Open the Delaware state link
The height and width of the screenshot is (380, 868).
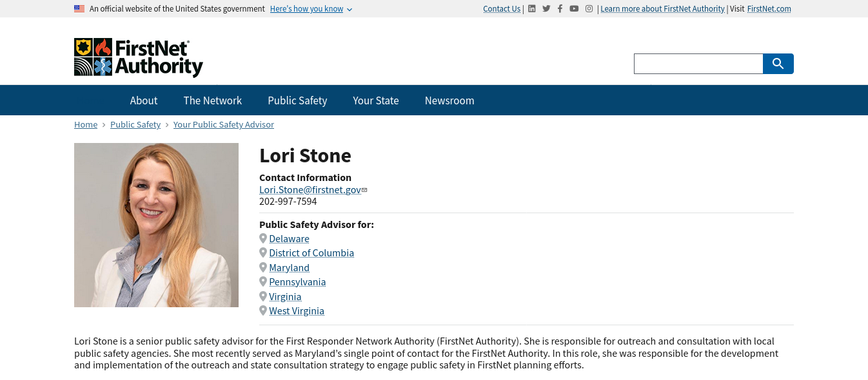click(x=289, y=238)
